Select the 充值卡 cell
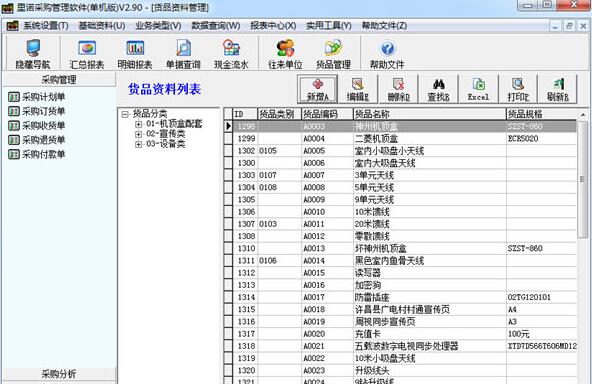 coord(430,334)
